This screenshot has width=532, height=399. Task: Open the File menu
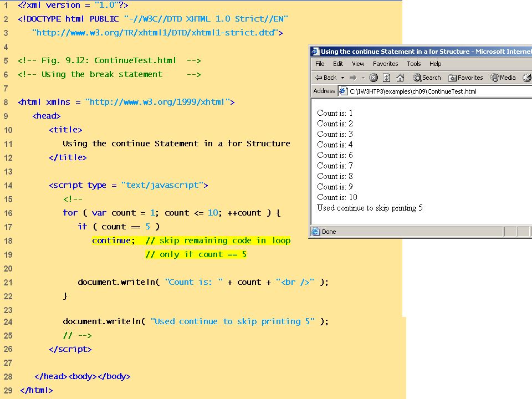[320, 64]
